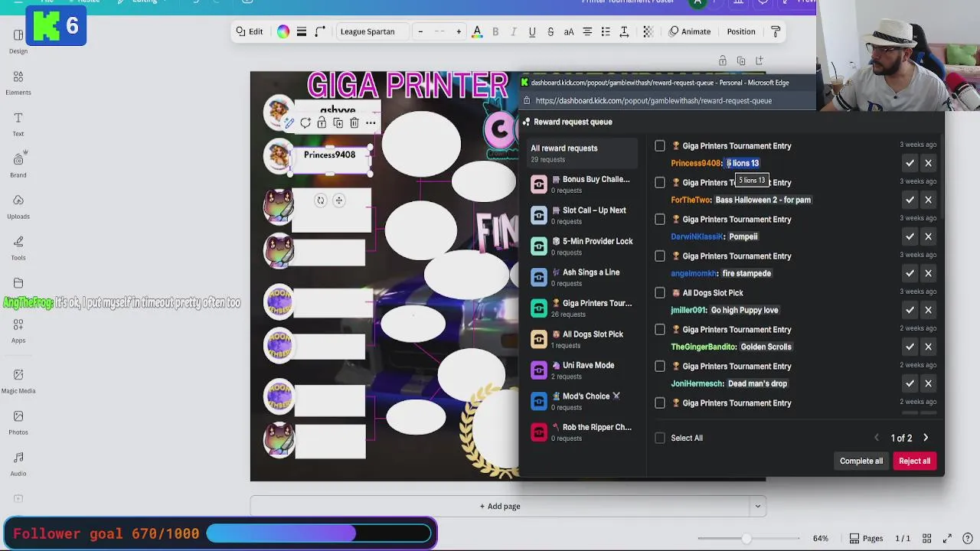Enter fullscreen present mode
This screenshot has width=980, height=551.
tap(947, 538)
